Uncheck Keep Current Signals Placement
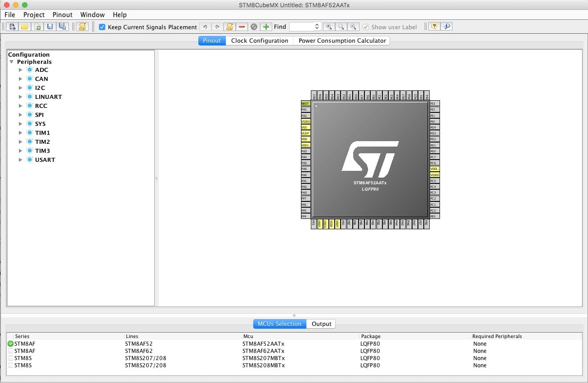 click(102, 27)
